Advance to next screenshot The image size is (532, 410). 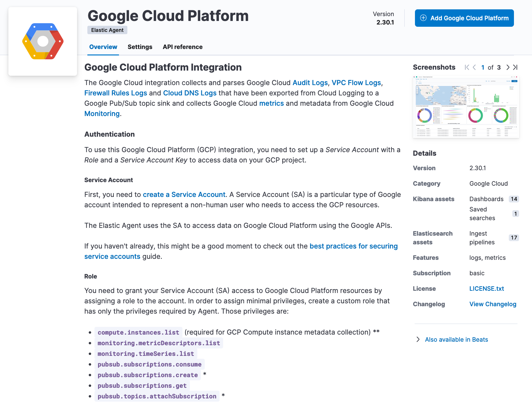(x=508, y=67)
